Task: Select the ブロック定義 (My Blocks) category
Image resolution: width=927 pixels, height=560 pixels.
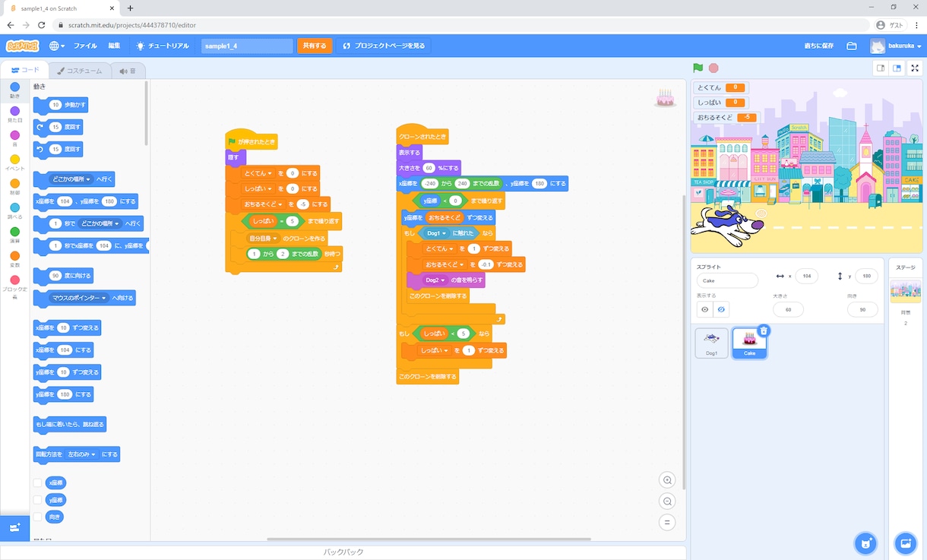Action: click(15, 287)
